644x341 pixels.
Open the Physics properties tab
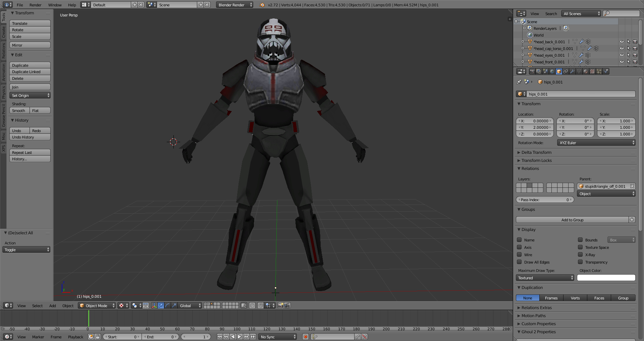click(606, 71)
